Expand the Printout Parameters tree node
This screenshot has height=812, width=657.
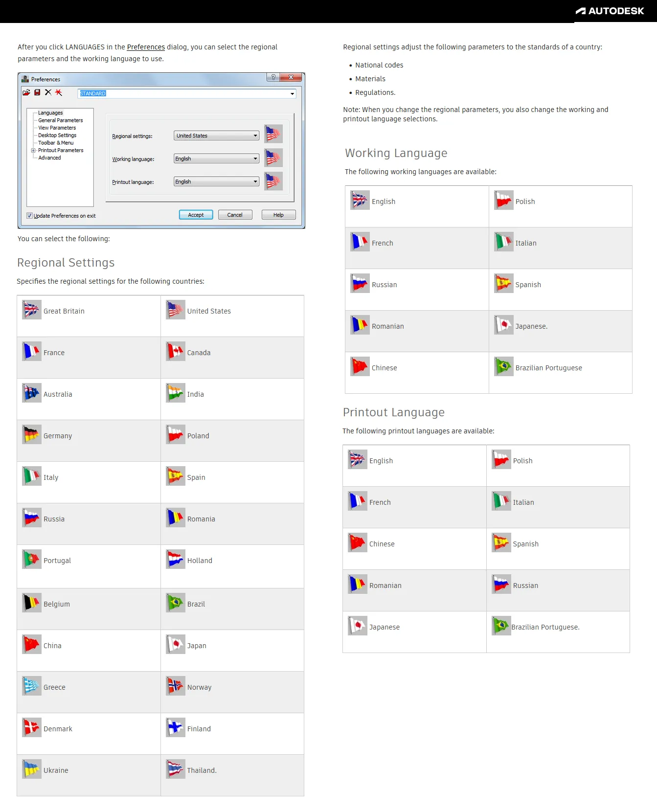(x=33, y=150)
